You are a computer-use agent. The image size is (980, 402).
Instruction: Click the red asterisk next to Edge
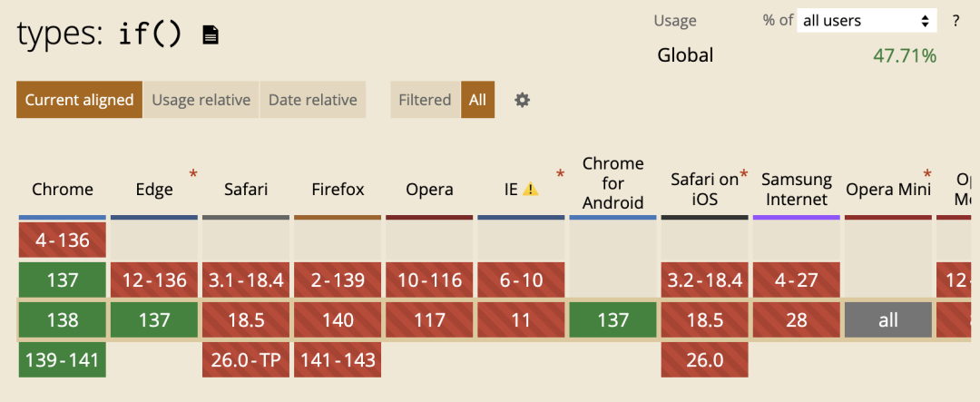click(x=192, y=173)
